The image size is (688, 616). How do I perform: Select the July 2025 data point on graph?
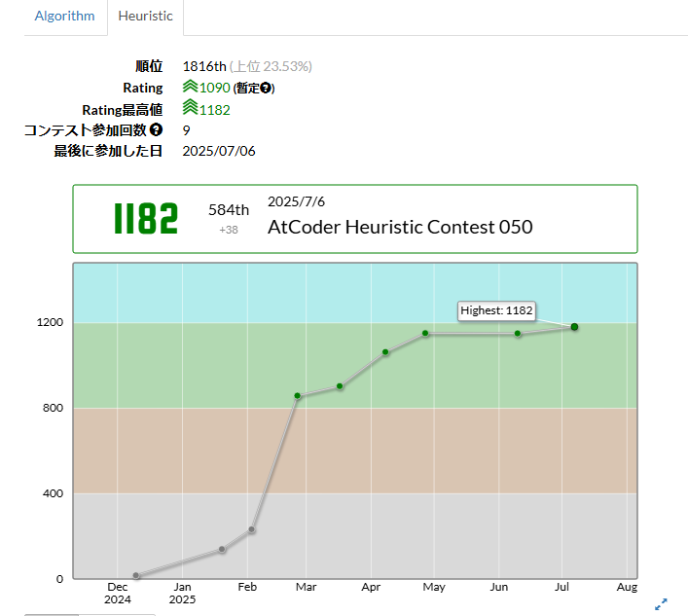point(574,327)
